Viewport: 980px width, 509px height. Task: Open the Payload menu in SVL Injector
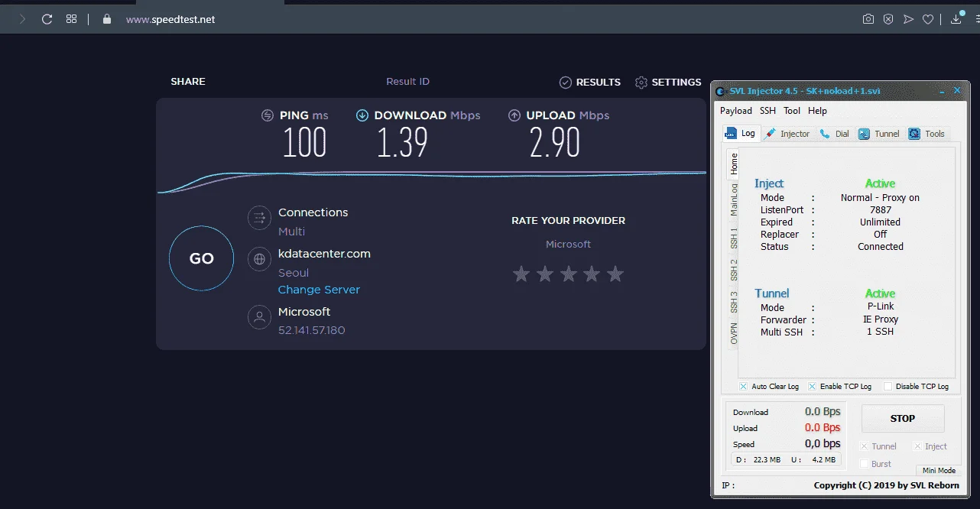736,111
